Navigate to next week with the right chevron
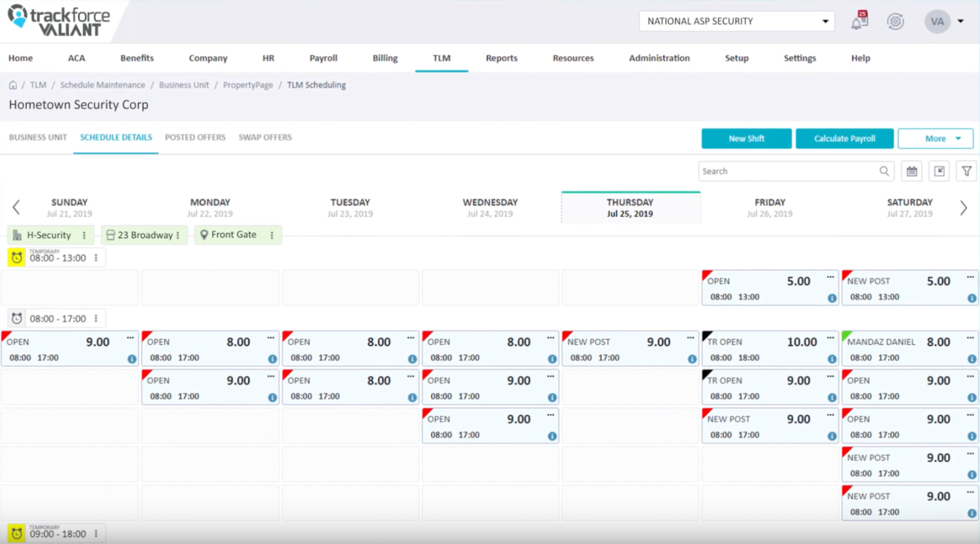Image resolution: width=980 pixels, height=544 pixels. coord(964,207)
